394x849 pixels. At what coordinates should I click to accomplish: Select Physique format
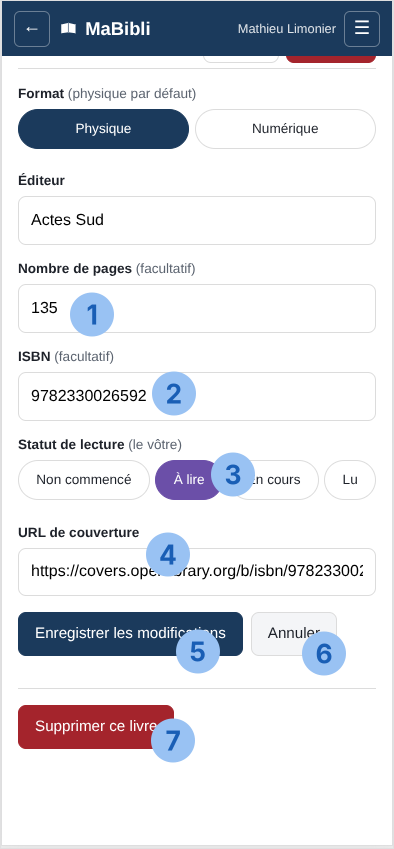coord(103,129)
